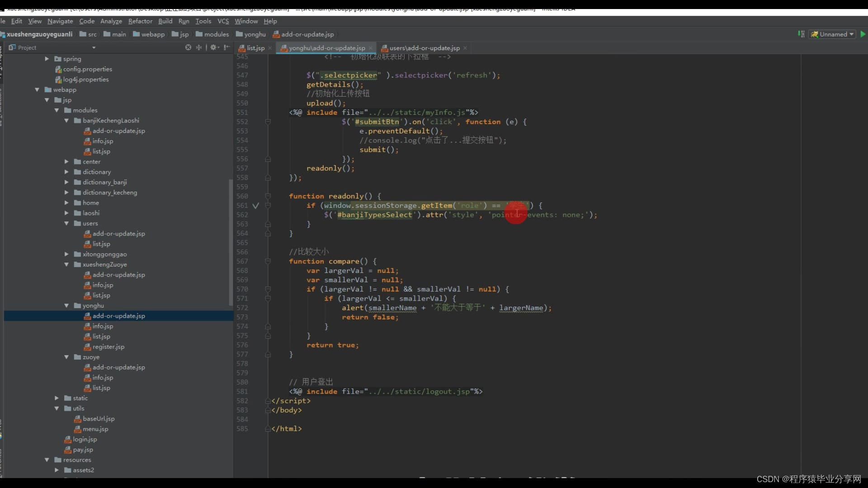Fold the script closing tag at line 582
The image size is (868, 488).
(x=268, y=401)
